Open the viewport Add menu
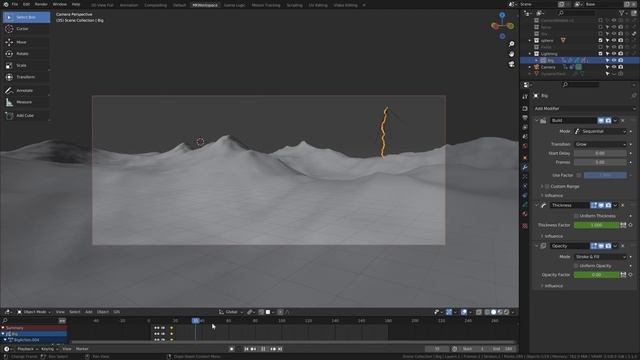The width and height of the screenshot is (640, 360). coord(88,312)
